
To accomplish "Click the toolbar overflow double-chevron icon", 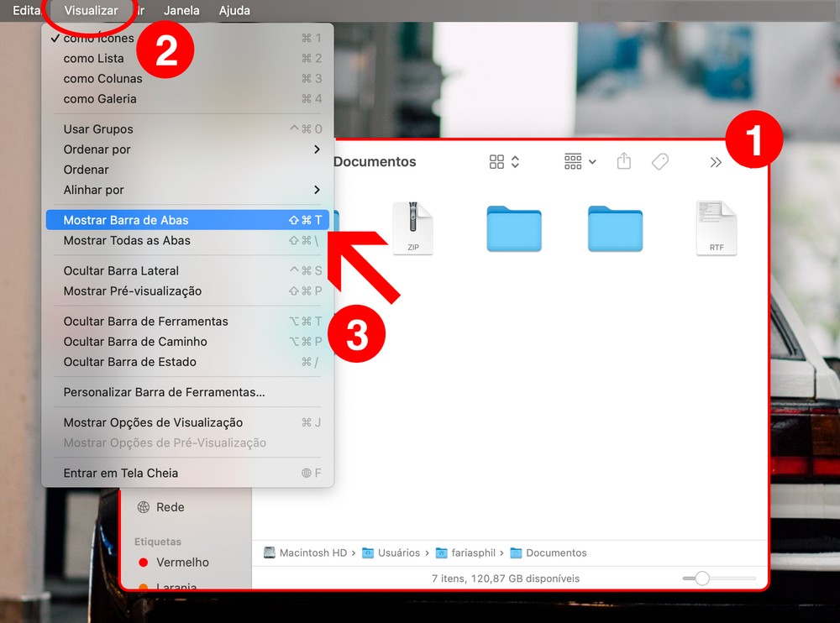I will [716, 162].
